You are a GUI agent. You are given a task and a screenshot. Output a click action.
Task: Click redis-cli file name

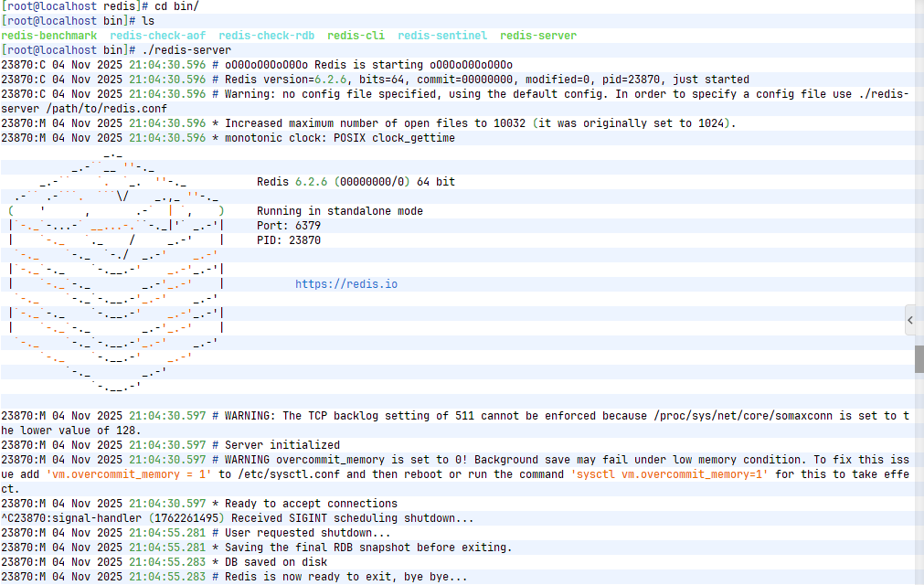pyautogui.click(x=356, y=36)
